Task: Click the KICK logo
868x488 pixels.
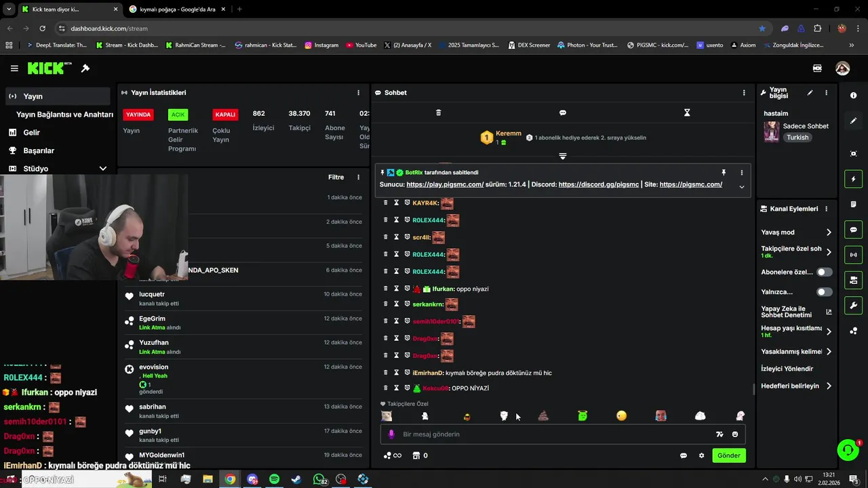Action: [x=50, y=68]
